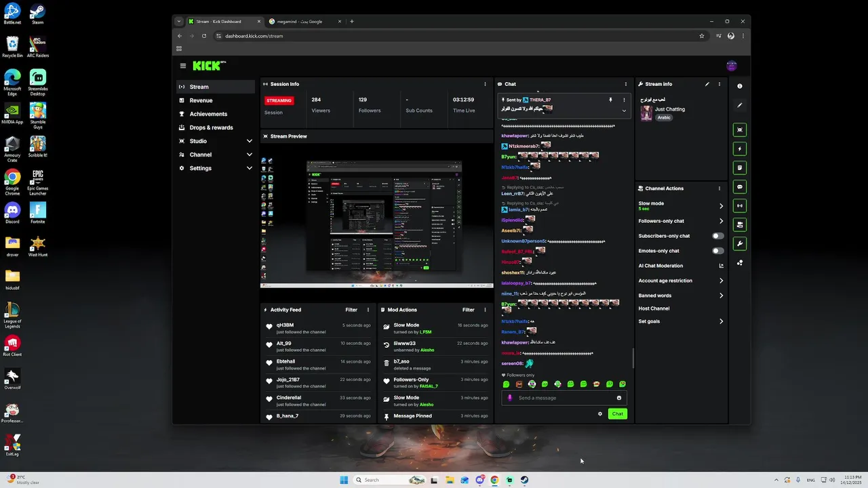Image resolution: width=868 pixels, height=488 pixels.
Task: Click the Arabic language tag
Action: tap(664, 117)
